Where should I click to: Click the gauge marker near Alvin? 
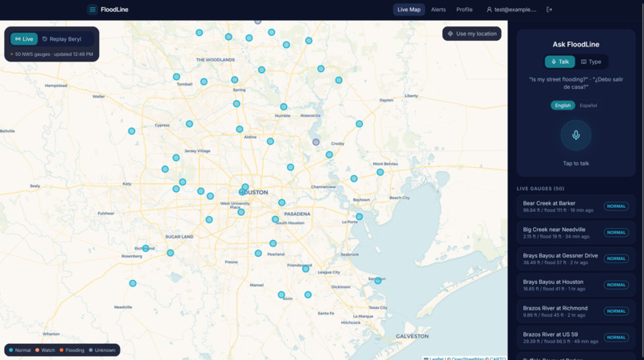281,294
